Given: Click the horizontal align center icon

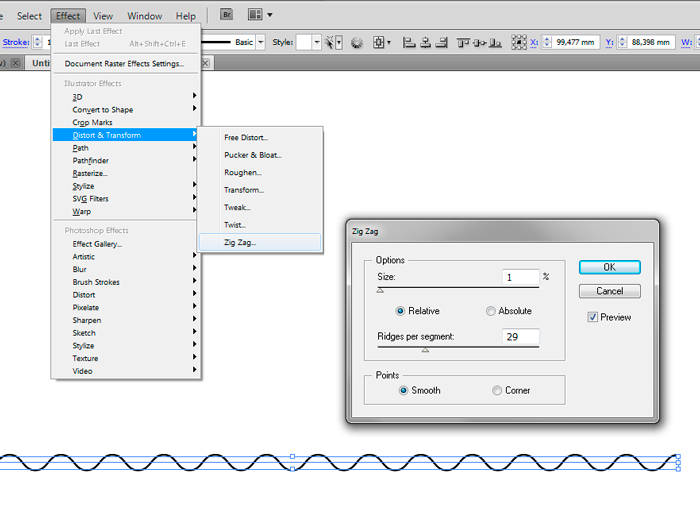Looking at the screenshot, I should click(x=424, y=43).
